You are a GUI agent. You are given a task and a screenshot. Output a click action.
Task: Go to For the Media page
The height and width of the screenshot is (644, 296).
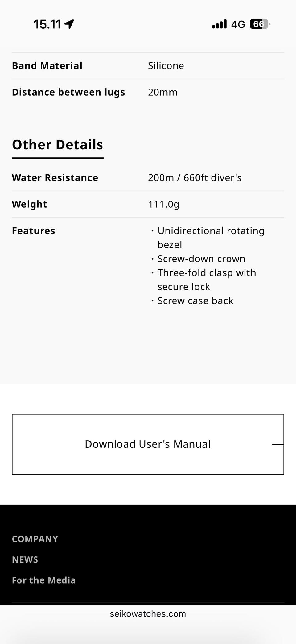[x=44, y=580]
